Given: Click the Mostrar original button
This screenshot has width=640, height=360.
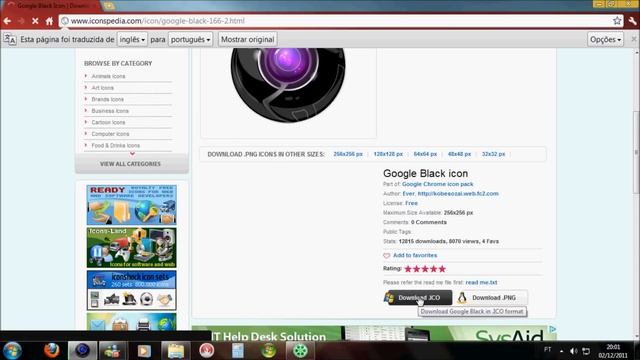Looking at the screenshot, I should (247, 40).
